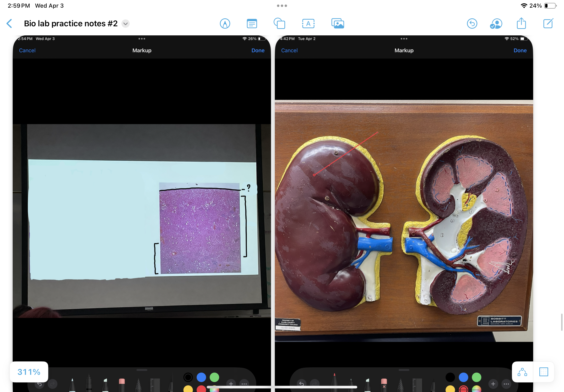This screenshot has height=392, width=564.
Task: Pick blue swatch in left Markup palette
Action: [201, 377]
